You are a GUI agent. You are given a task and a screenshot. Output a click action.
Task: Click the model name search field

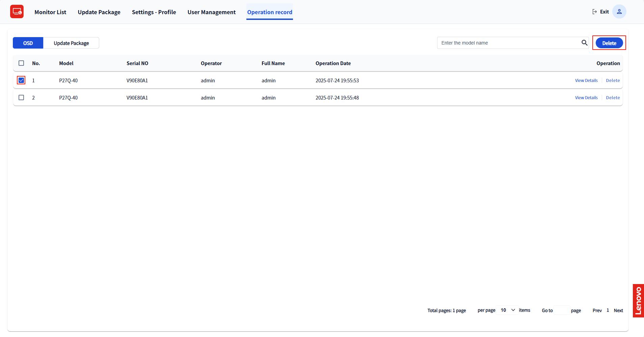tap(508, 43)
